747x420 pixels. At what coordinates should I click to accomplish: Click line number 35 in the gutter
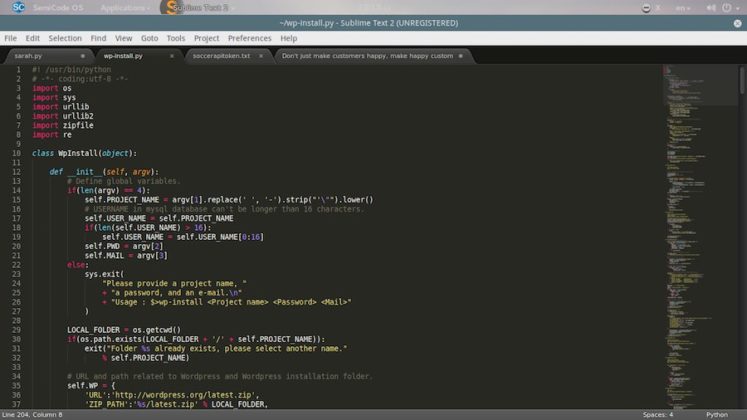coord(17,386)
